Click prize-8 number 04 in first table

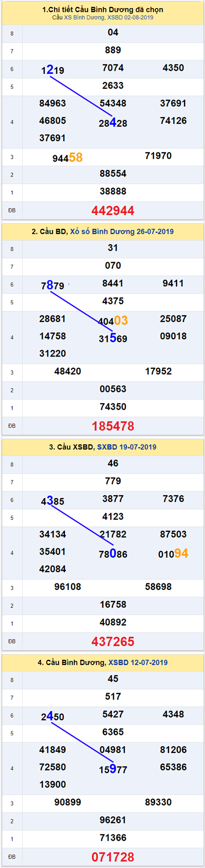113,32
